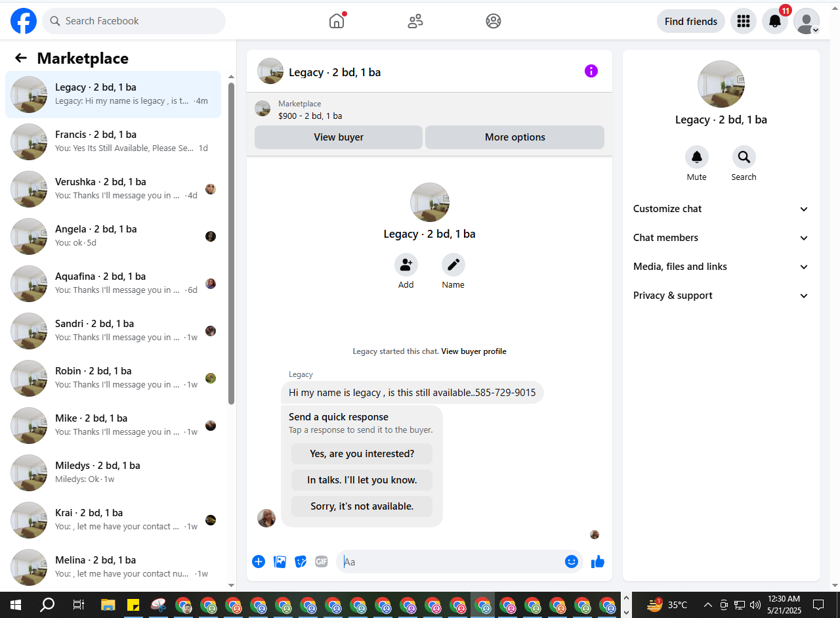Open notifications bell with 11 badge
The height and width of the screenshot is (618, 840).
click(x=775, y=21)
